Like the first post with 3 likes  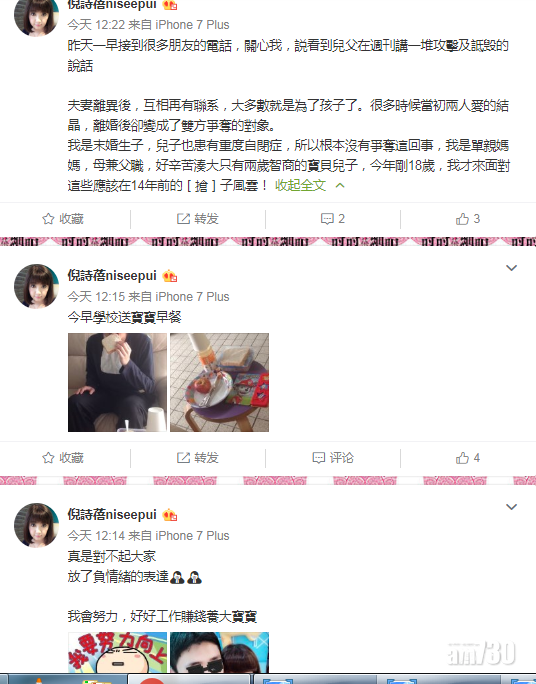pos(468,219)
